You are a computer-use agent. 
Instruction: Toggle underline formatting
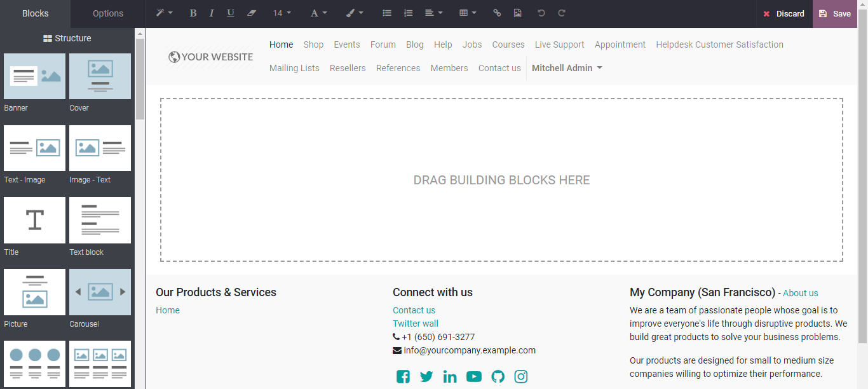pos(231,13)
